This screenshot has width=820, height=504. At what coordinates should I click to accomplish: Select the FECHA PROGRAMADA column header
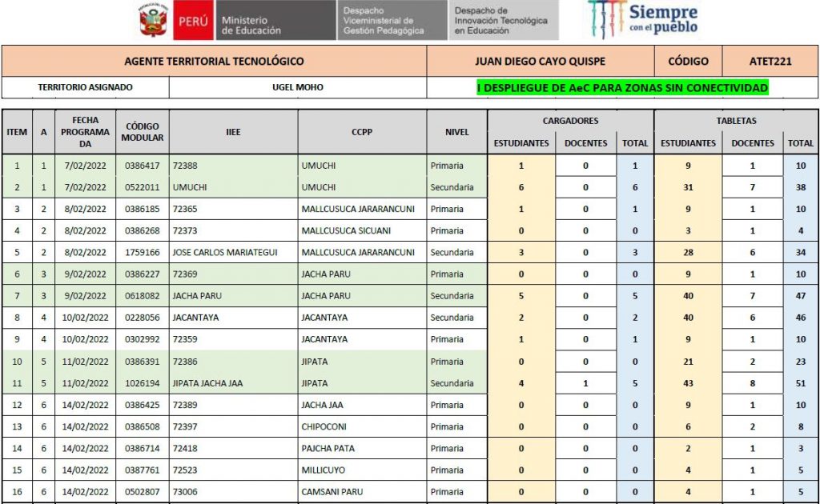click(85, 132)
